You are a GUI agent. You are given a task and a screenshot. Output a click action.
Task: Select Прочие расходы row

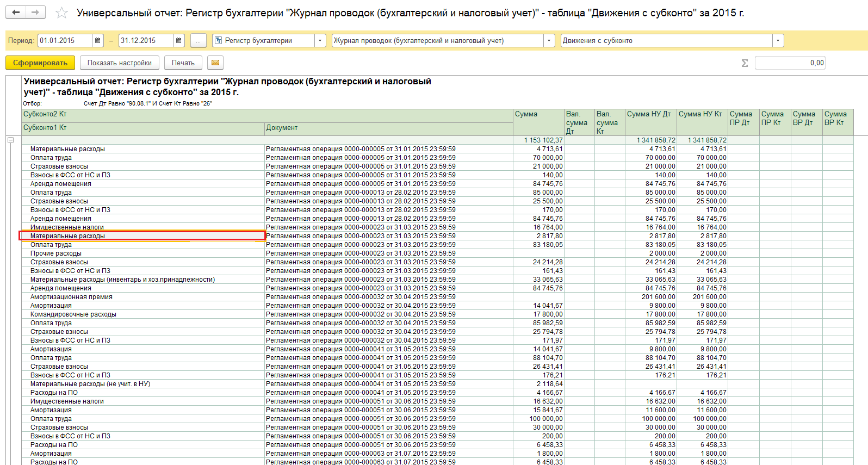coord(142,253)
